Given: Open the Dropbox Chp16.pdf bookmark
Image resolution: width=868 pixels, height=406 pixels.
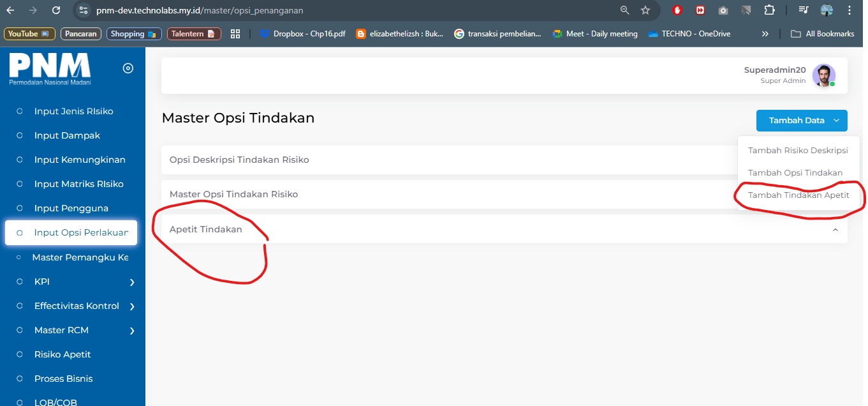Looking at the screenshot, I should pyautogui.click(x=302, y=34).
